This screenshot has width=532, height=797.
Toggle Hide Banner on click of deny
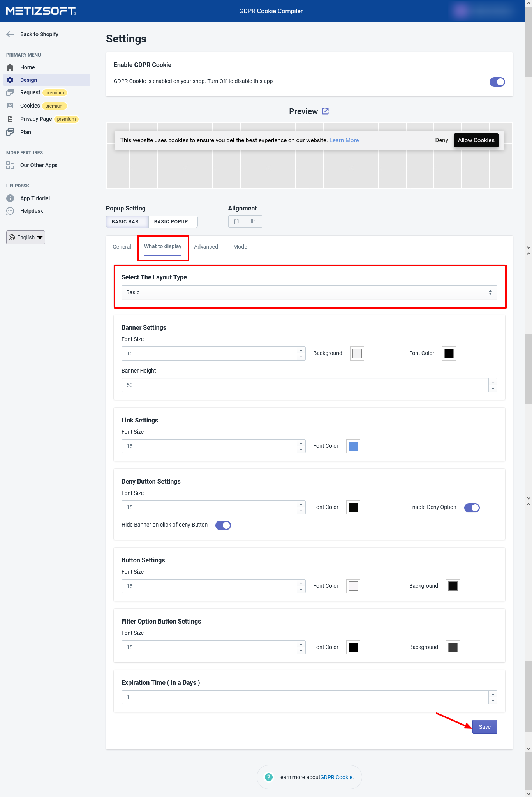pos(223,525)
